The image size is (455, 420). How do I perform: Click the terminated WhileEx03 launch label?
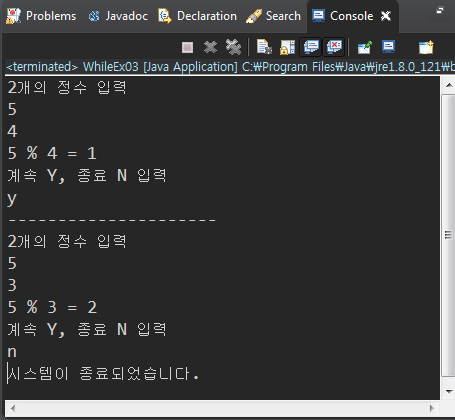(231, 67)
